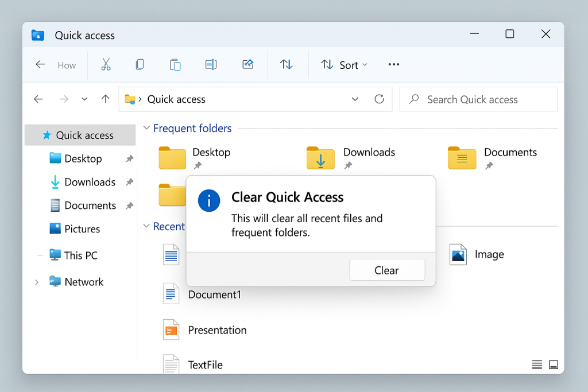Click the Search Quick access field
The image size is (588, 392).
478,99
